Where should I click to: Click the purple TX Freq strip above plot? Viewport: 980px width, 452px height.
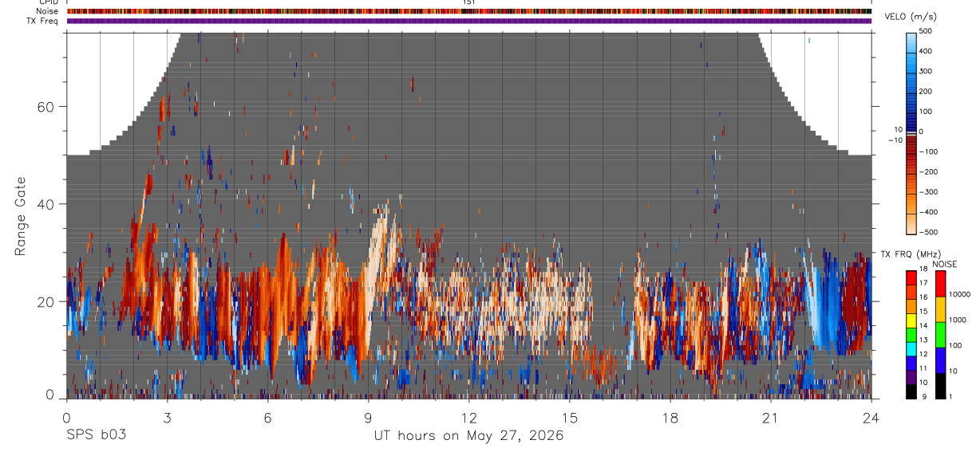click(x=468, y=21)
